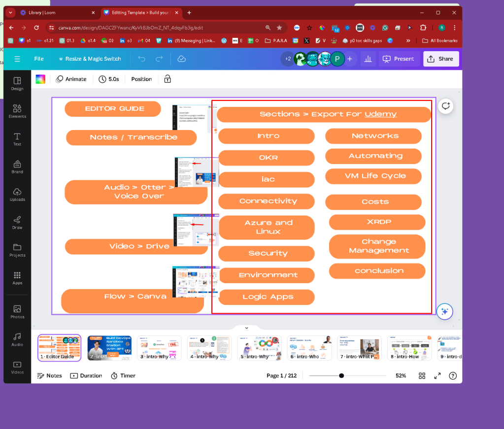Click the Animate button
Image resolution: width=504 pixels, height=429 pixels.
[71, 79]
